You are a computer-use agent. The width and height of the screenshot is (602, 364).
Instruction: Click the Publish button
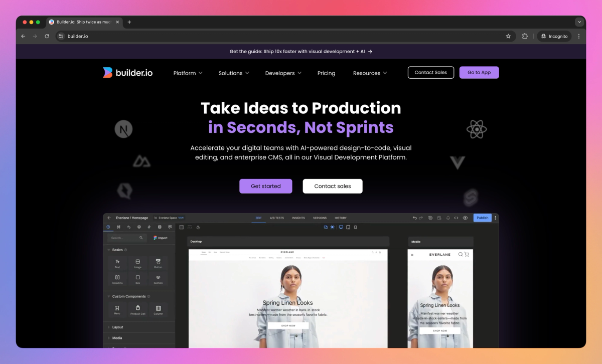pos(483,218)
